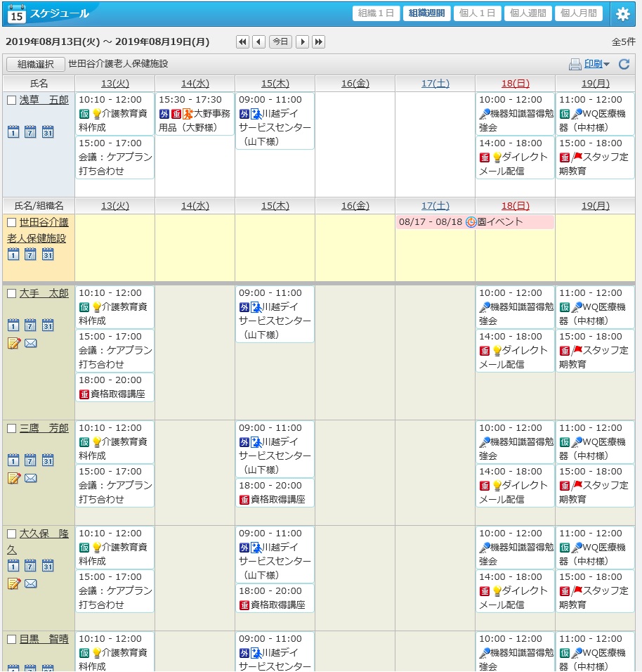Switch to 個人月間 tab
The width and height of the screenshot is (642, 672).
pyautogui.click(x=578, y=13)
